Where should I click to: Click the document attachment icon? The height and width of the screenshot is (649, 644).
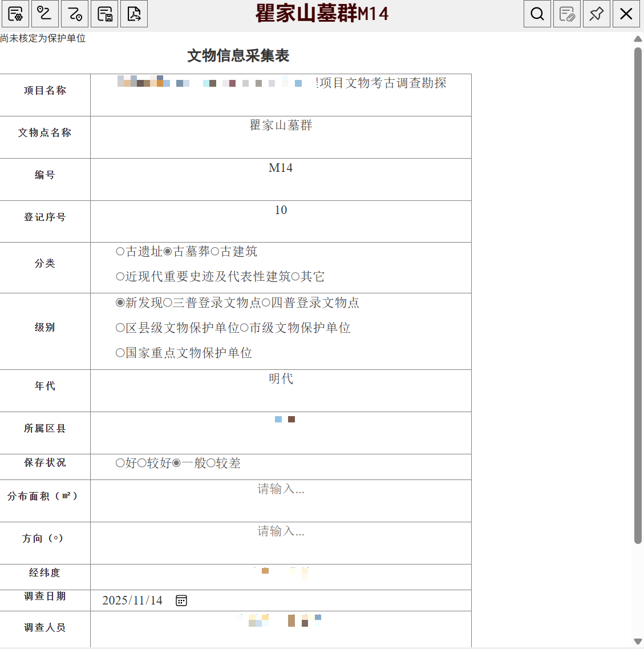pos(566,14)
